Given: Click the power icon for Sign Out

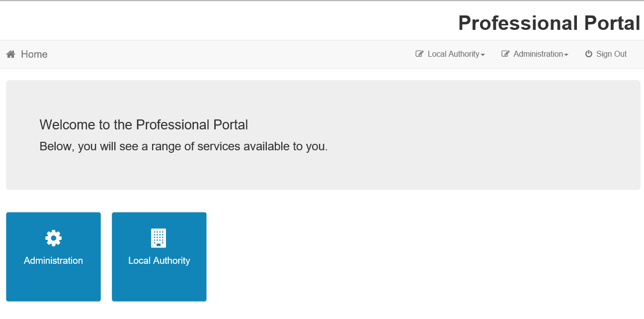Looking at the screenshot, I should [x=589, y=54].
